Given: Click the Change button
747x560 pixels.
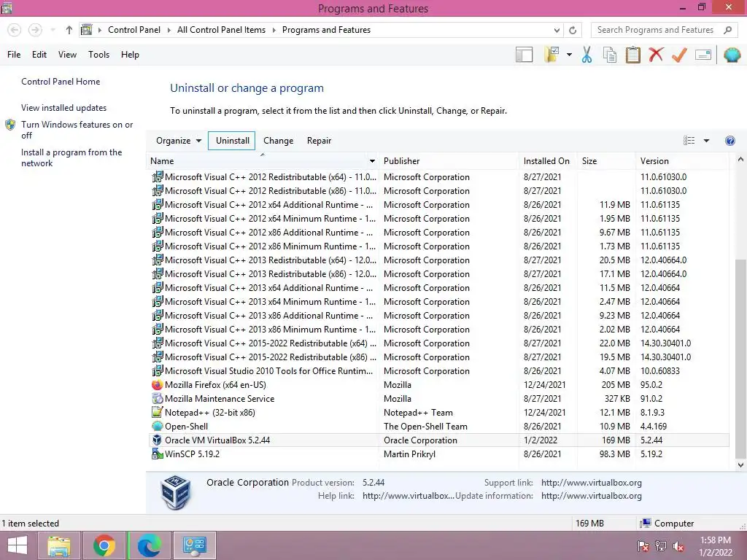Looking at the screenshot, I should (278, 141).
